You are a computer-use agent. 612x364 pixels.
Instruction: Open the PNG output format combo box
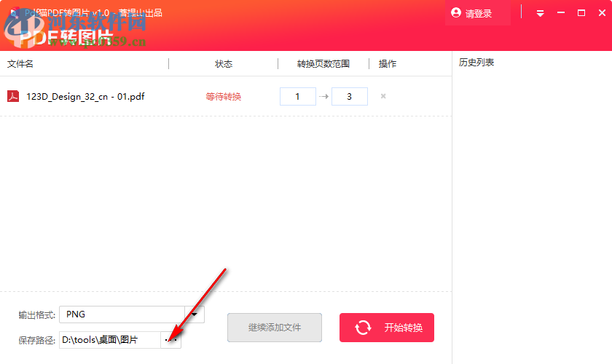point(132,314)
